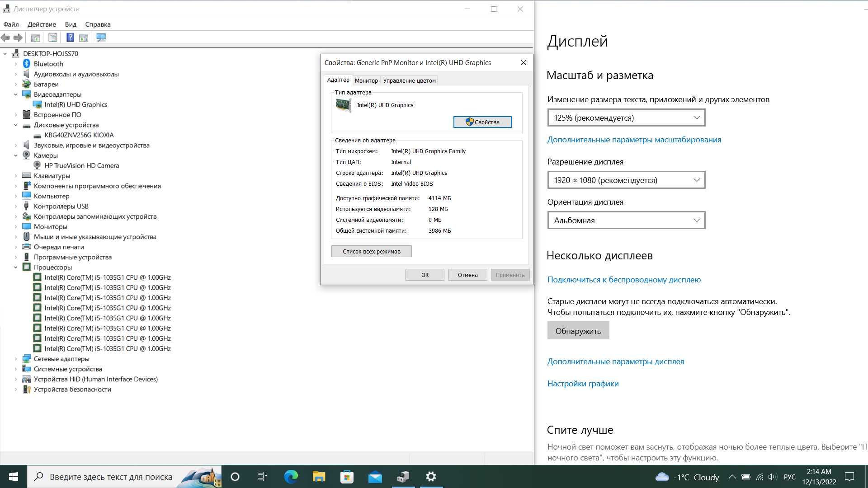This screenshot has width=868, height=488.
Task: Click the volume speaker tray icon
Action: click(772, 477)
